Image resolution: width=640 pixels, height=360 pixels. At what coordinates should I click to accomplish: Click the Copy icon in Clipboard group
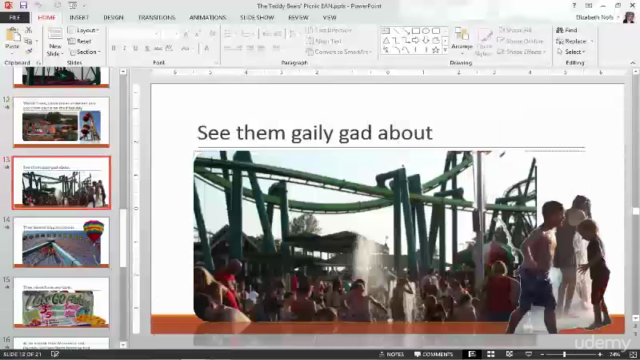tap(28, 41)
